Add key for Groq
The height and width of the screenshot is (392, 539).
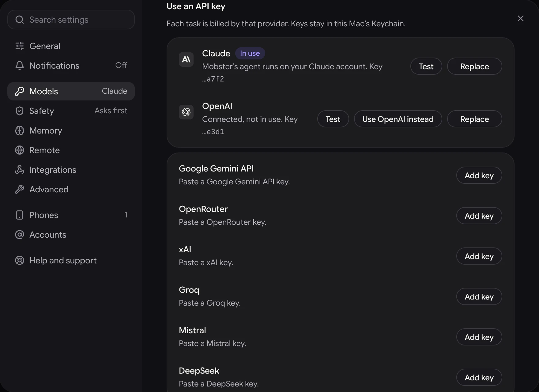tap(479, 296)
